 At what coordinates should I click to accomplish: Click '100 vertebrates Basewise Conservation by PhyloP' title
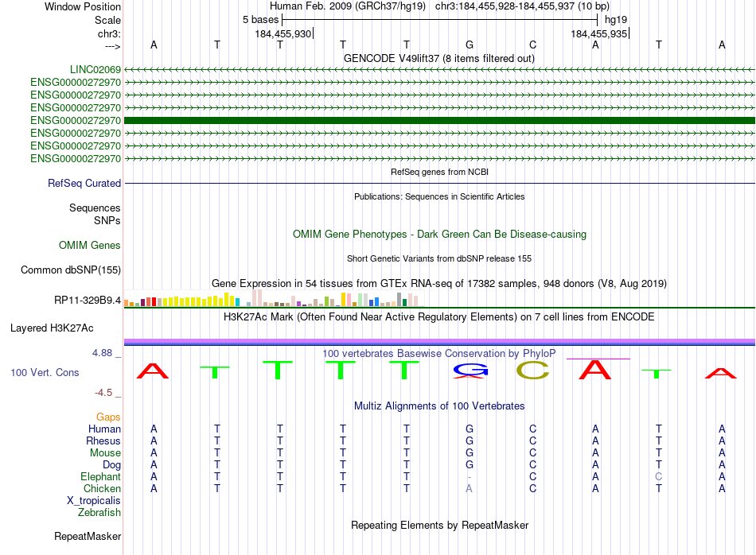click(438, 354)
